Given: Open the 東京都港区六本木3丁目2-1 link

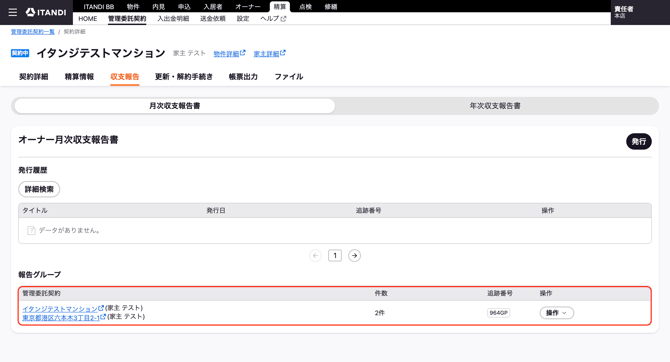Looking at the screenshot, I should 64,317.
